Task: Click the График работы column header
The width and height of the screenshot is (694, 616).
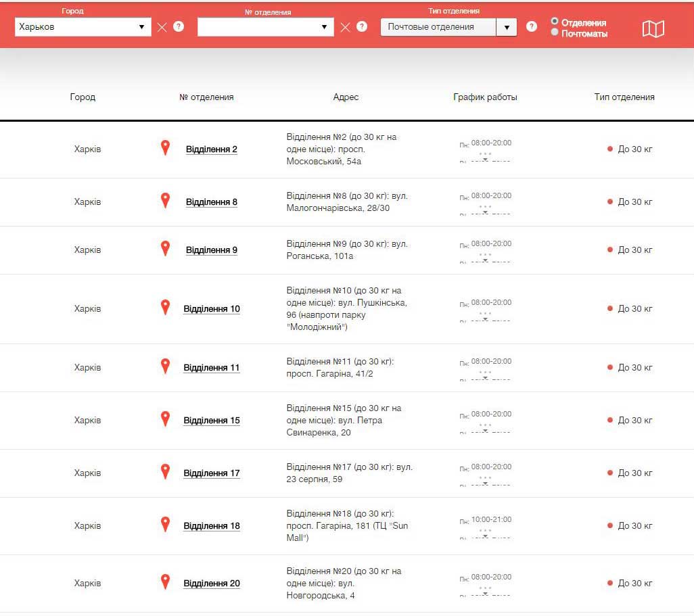Action: pos(485,97)
